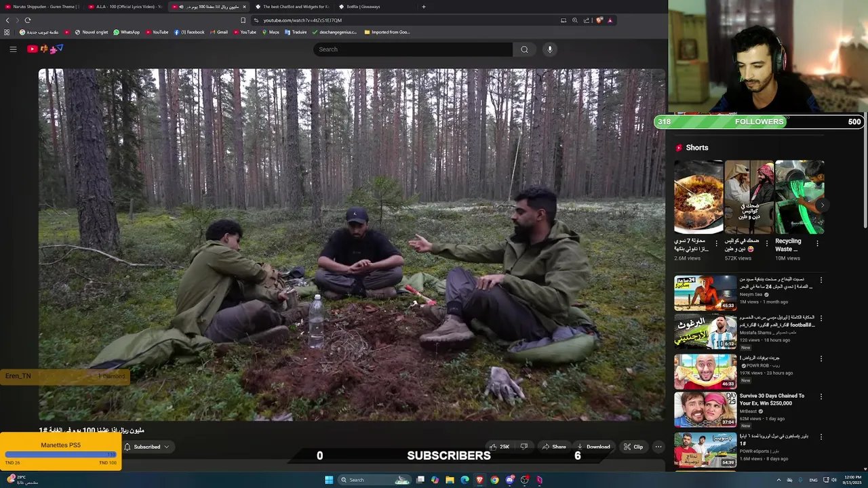
Task: Show next Shorts with arrow
Action: click(822, 205)
